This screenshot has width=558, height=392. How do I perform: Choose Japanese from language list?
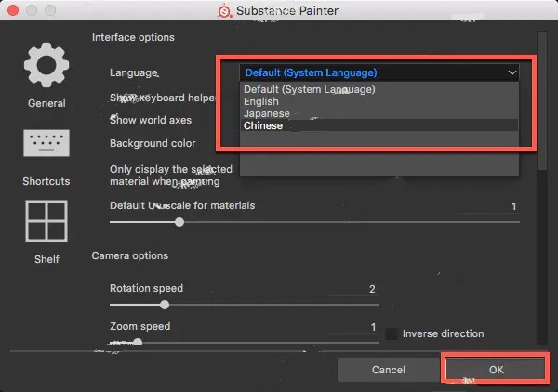pyautogui.click(x=267, y=113)
